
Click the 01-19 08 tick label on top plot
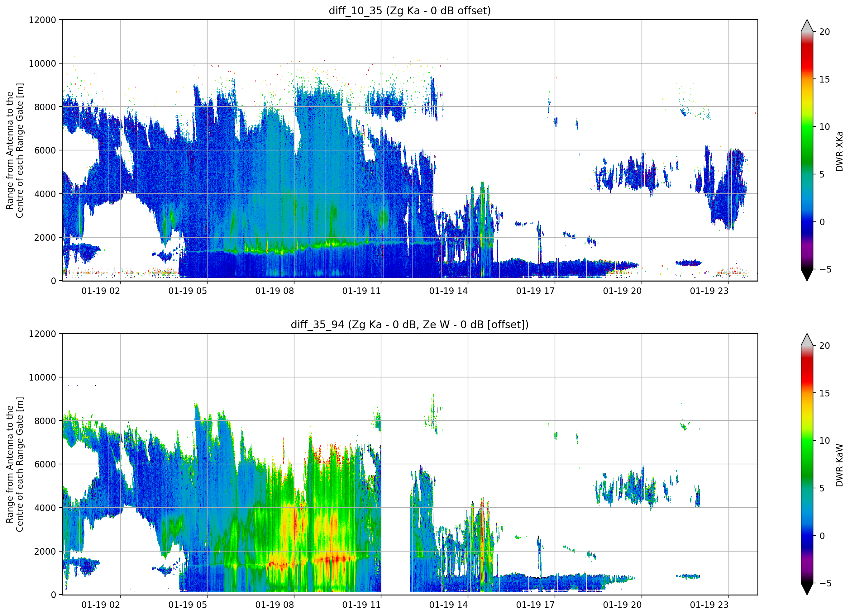[275, 291]
